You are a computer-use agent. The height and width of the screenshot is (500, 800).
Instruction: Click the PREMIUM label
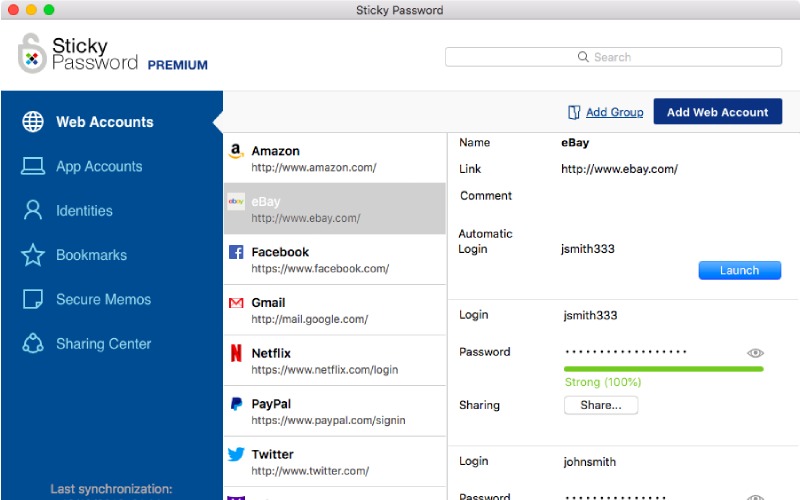[x=178, y=65]
